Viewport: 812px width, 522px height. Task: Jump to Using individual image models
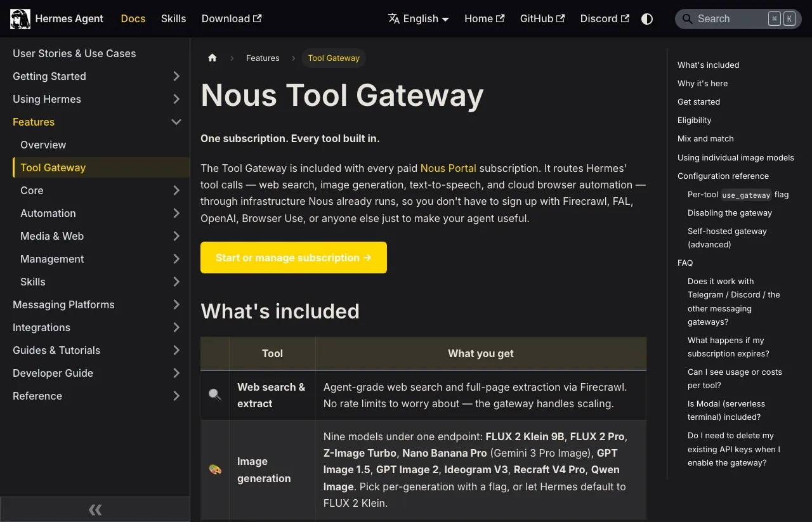coord(736,157)
